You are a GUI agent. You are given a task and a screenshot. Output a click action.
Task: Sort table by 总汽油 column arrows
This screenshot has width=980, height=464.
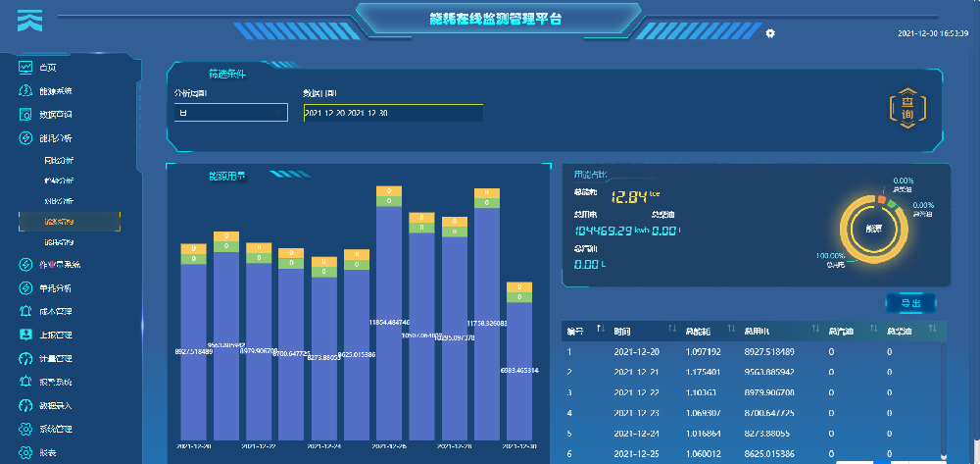click(x=874, y=329)
